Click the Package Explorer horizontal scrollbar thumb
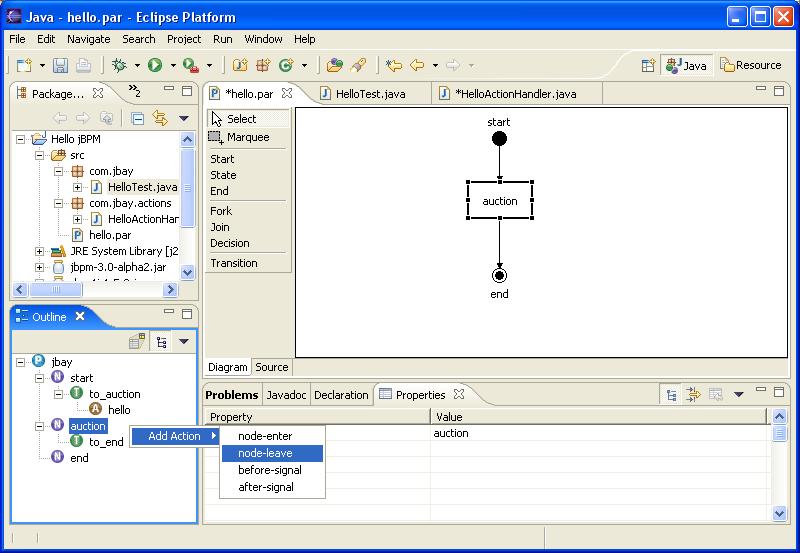800x553 pixels. pyautogui.click(x=56, y=290)
